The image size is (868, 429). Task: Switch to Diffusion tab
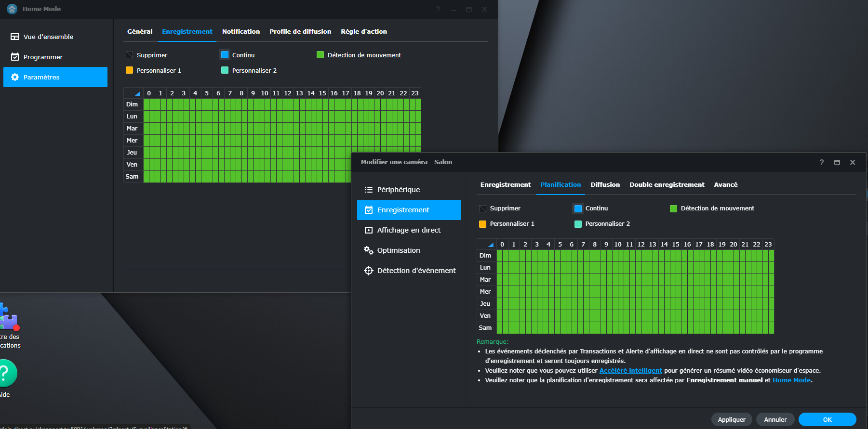click(x=605, y=184)
